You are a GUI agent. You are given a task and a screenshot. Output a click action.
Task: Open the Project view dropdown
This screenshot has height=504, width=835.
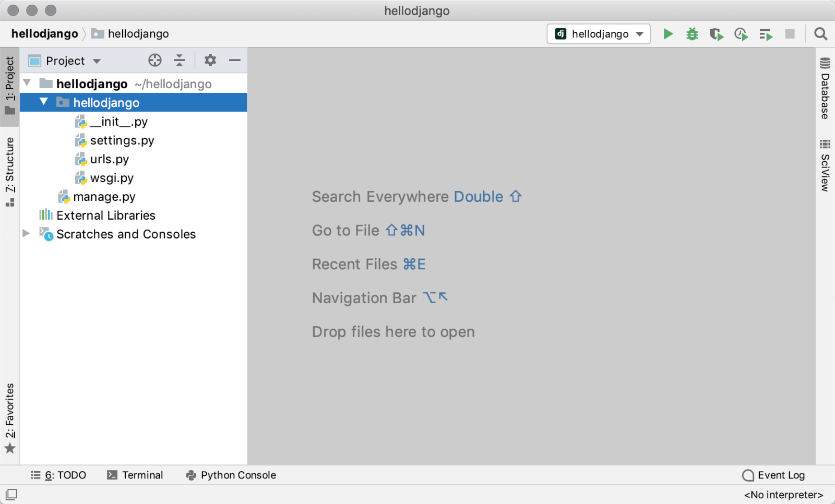point(65,61)
